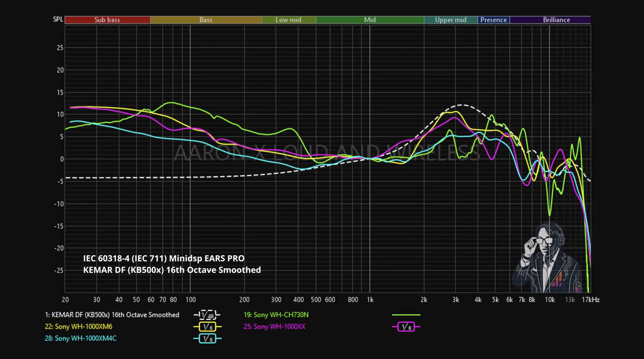Click the Bass frequency band label
Viewport: 644px width, 359px height.
206,20
